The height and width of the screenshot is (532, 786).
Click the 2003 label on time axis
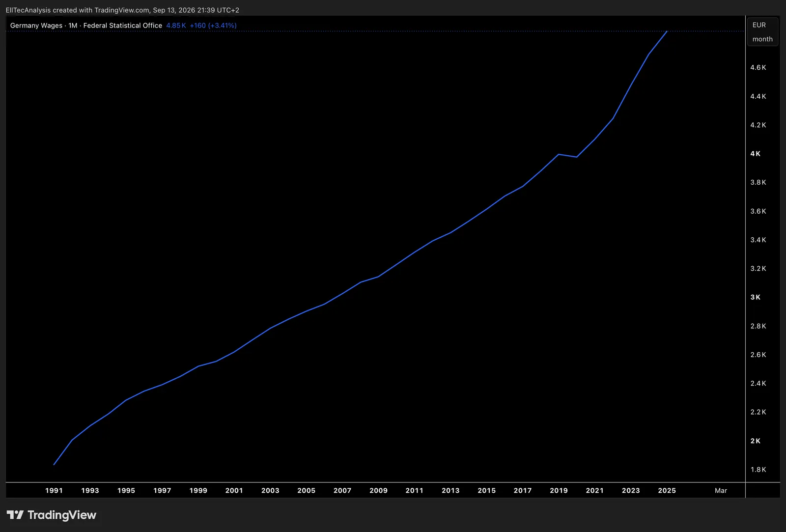pos(270,490)
